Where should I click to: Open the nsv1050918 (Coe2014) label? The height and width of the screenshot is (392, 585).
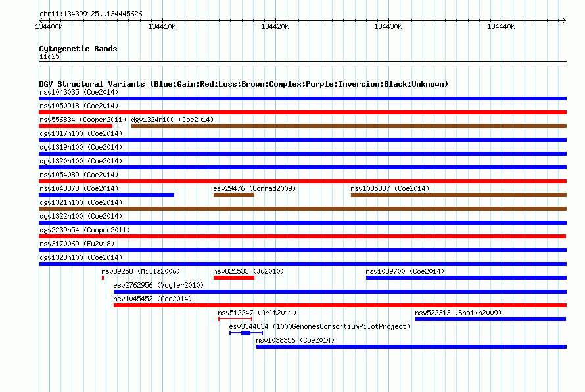(x=79, y=106)
